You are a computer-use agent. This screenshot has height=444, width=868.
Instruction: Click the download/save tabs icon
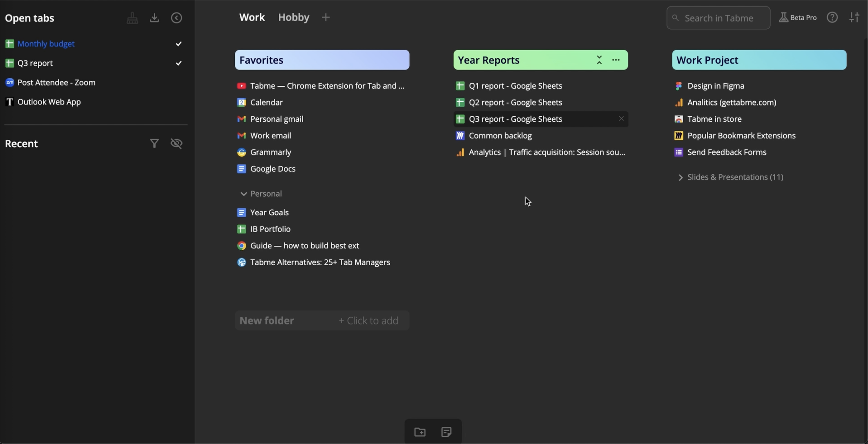154,18
